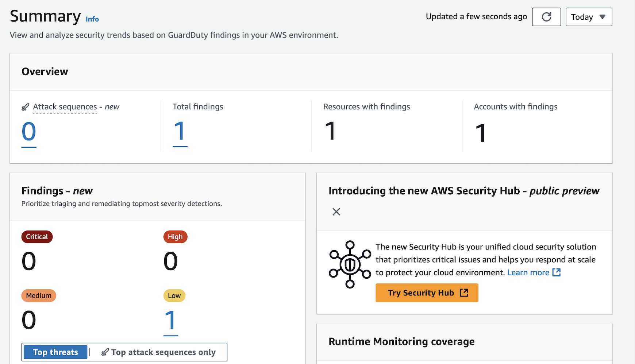
Task: Click the Runtime Monitoring coverage heading
Action: pyautogui.click(x=401, y=342)
